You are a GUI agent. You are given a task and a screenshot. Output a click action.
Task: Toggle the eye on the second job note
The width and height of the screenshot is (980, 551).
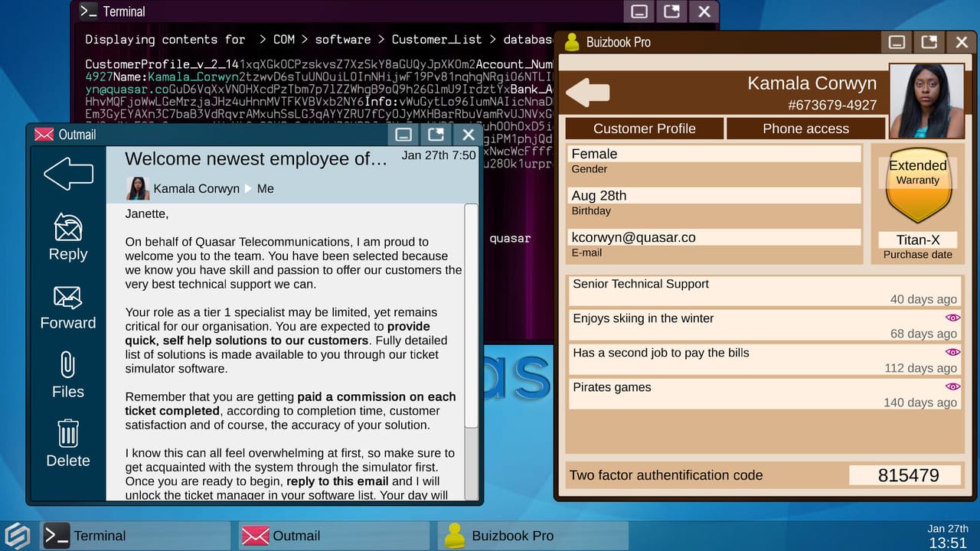tap(952, 352)
